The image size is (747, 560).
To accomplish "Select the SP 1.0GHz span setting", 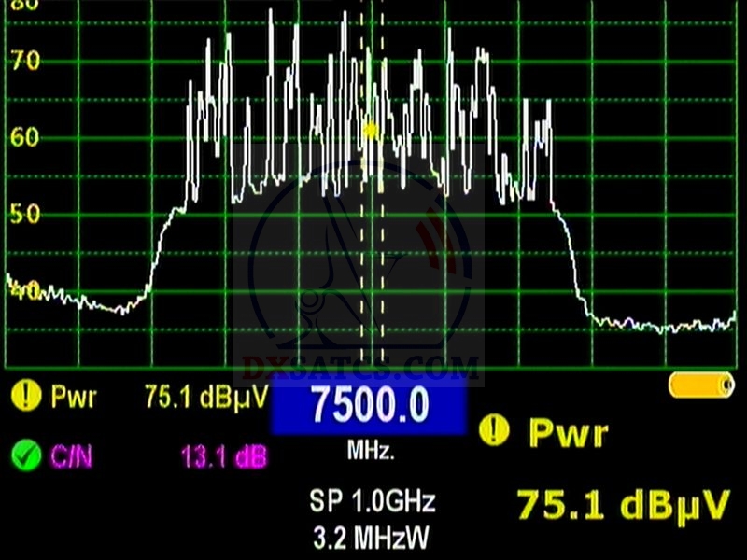I will [x=372, y=501].
